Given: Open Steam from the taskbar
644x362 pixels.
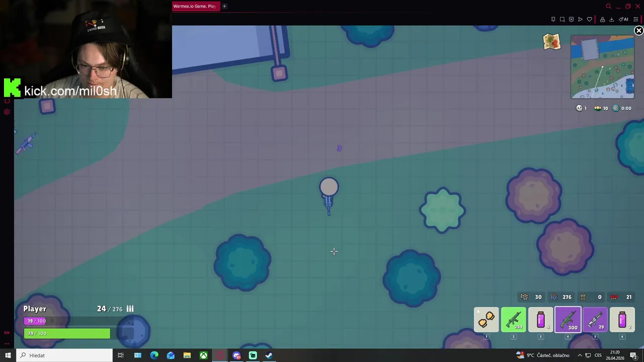Looking at the screenshot, I should 269,355.
